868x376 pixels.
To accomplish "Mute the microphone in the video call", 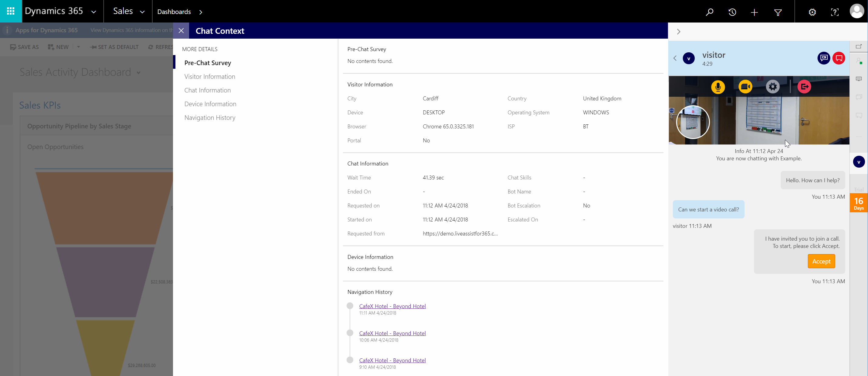I will click(x=718, y=87).
